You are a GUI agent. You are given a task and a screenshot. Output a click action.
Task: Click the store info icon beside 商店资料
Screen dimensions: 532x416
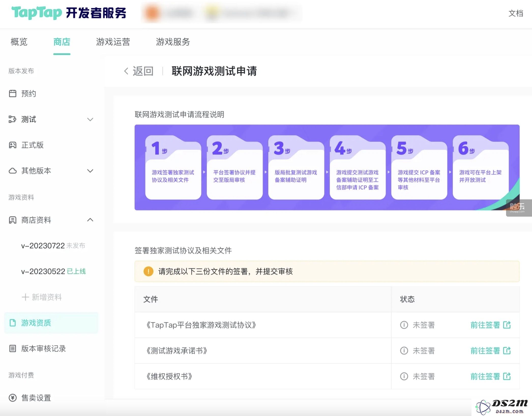12,220
